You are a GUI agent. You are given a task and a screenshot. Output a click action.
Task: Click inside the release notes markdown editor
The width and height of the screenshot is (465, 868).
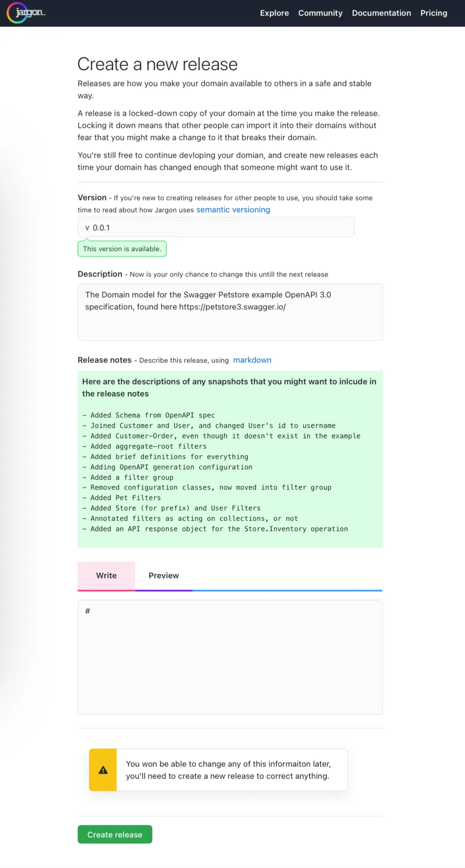(x=230, y=657)
